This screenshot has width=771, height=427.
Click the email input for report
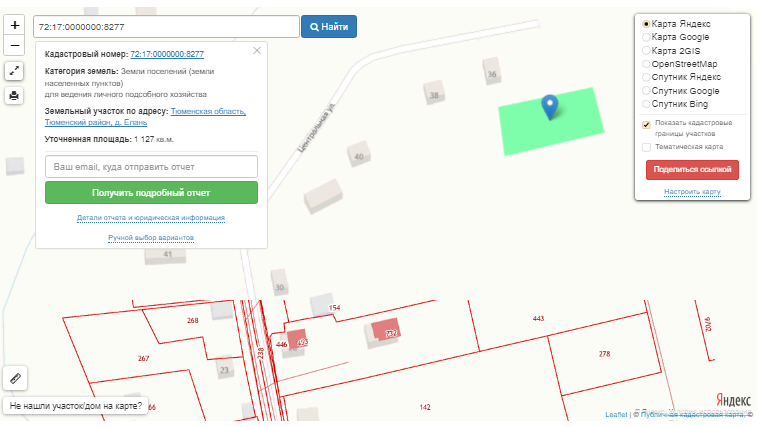(x=151, y=167)
